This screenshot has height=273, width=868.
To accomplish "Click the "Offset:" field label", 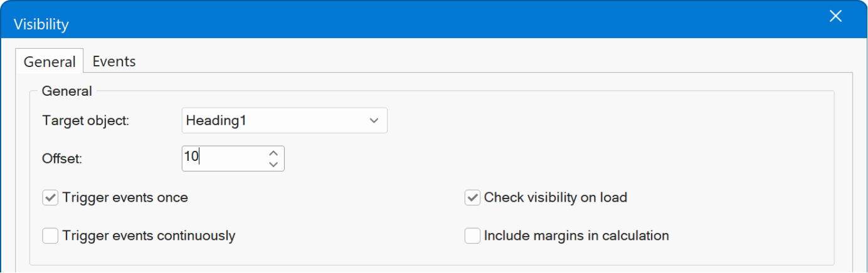I will pyautogui.click(x=62, y=158).
